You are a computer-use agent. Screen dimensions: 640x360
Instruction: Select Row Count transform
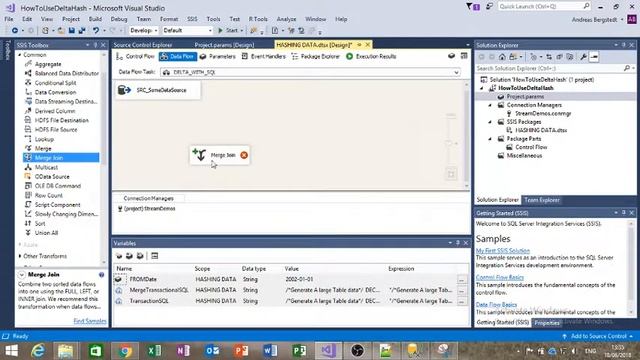[x=49, y=196]
